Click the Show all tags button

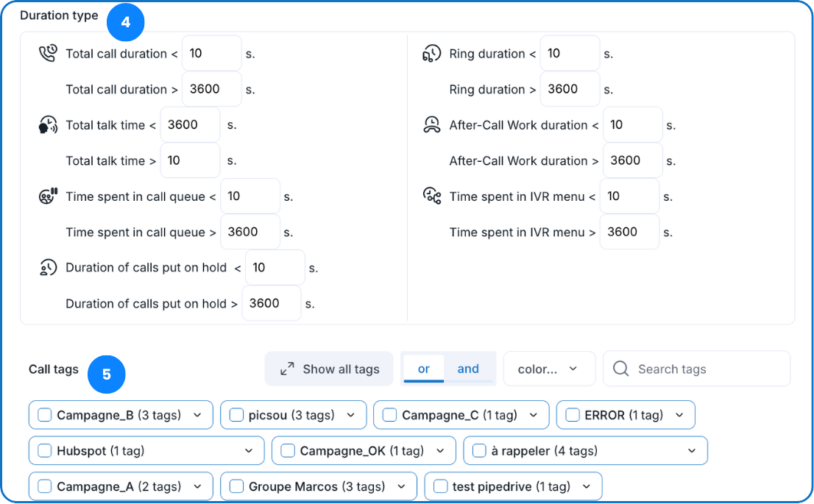(330, 369)
